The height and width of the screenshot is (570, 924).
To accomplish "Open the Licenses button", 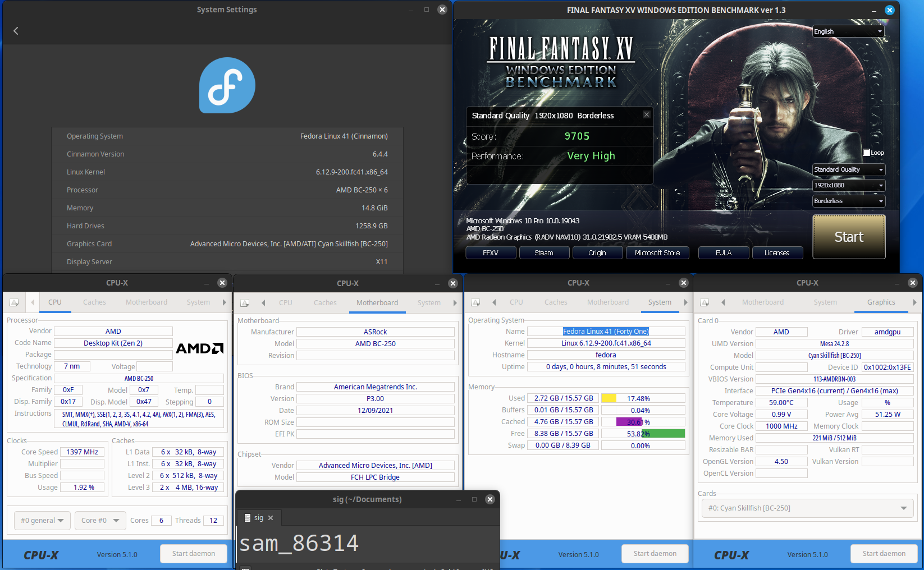I will click(x=777, y=253).
